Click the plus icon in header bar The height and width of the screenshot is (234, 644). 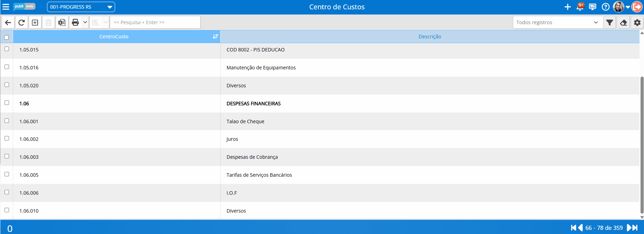[x=568, y=7]
